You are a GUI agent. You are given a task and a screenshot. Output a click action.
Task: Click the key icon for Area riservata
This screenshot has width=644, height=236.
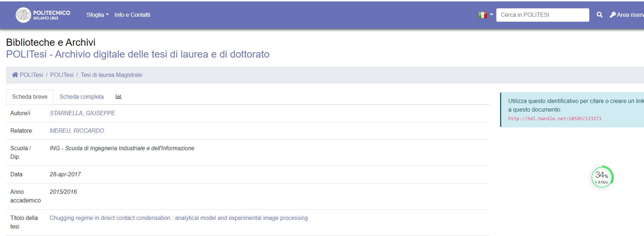tap(613, 15)
